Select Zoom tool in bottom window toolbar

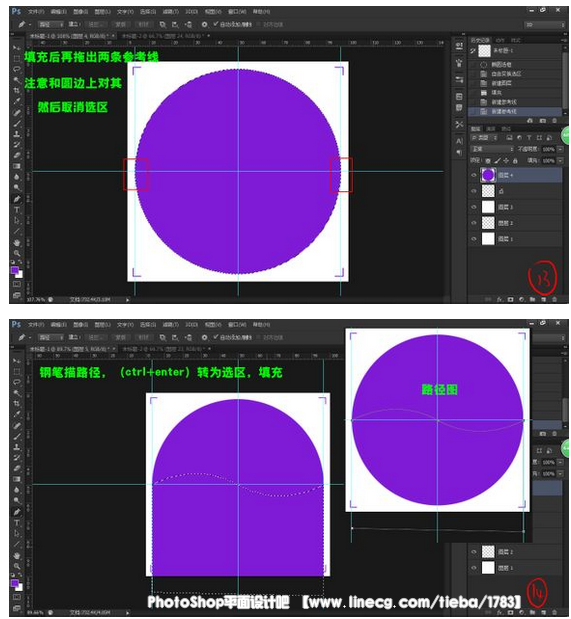pyautogui.click(x=17, y=566)
